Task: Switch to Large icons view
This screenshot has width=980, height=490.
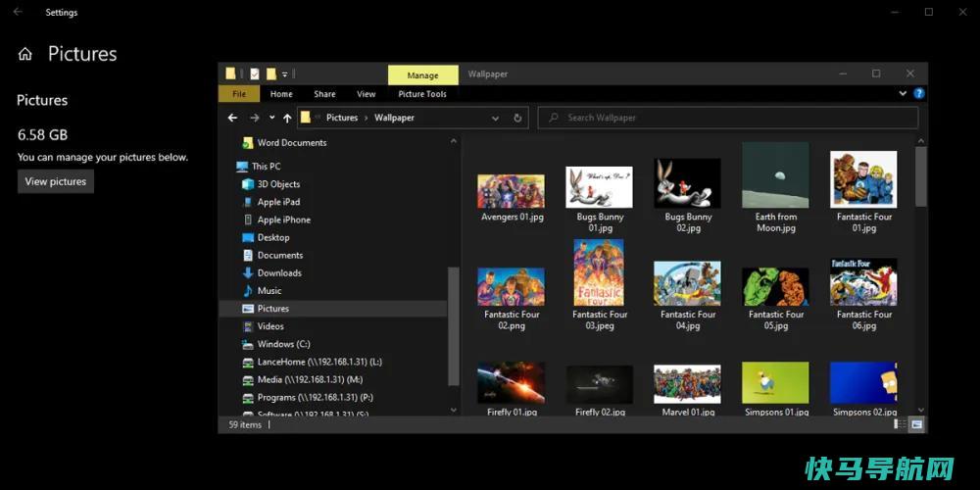Action: click(917, 424)
